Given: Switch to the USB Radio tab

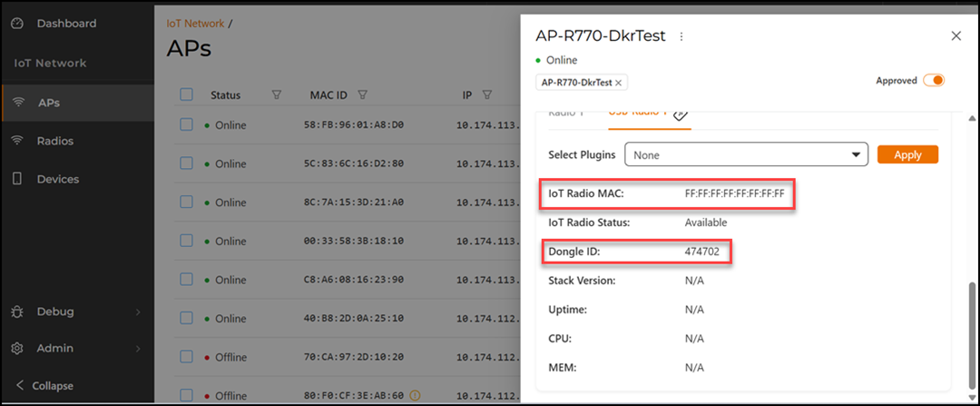Looking at the screenshot, I should click(x=638, y=114).
